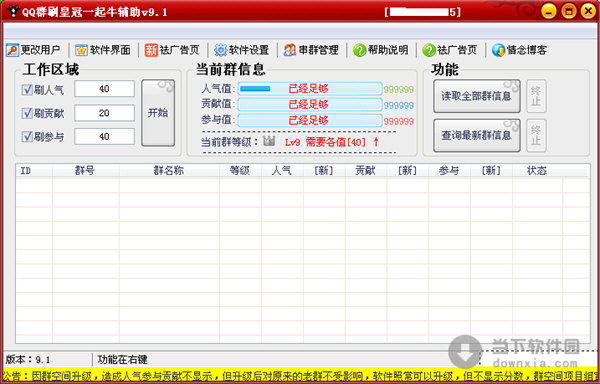This screenshot has width=600, height=384.
Task: Click the green 999999 value beside 人气值
Action: 399,89
